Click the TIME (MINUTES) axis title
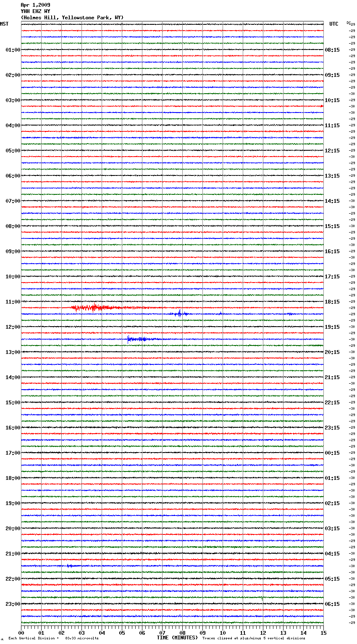 [177, 638]
